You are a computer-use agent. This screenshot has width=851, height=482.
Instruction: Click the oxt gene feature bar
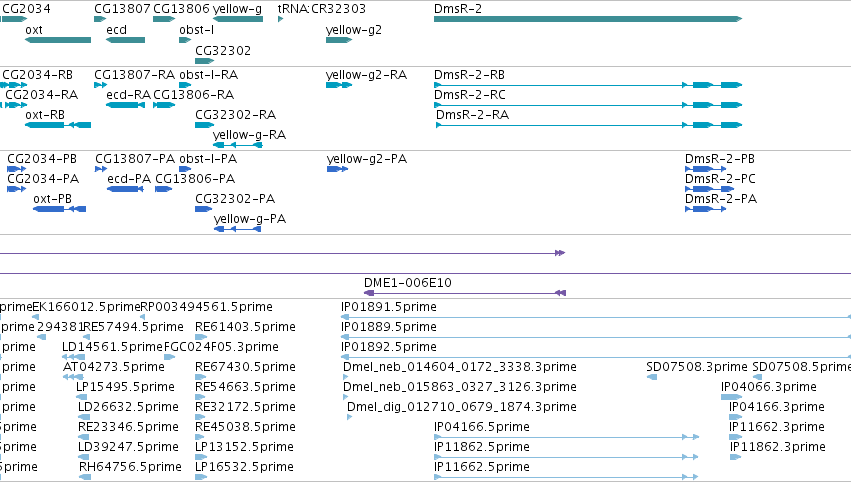[x=58, y=40]
